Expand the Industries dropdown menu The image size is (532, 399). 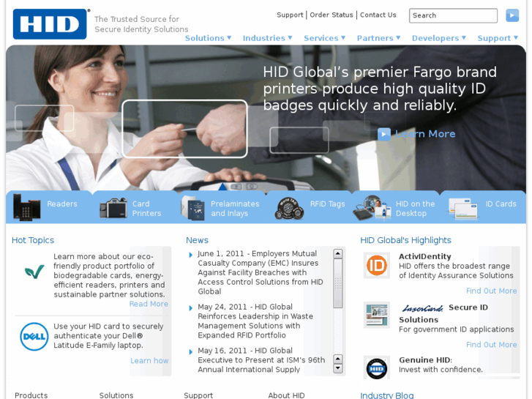(x=267, y=38)
